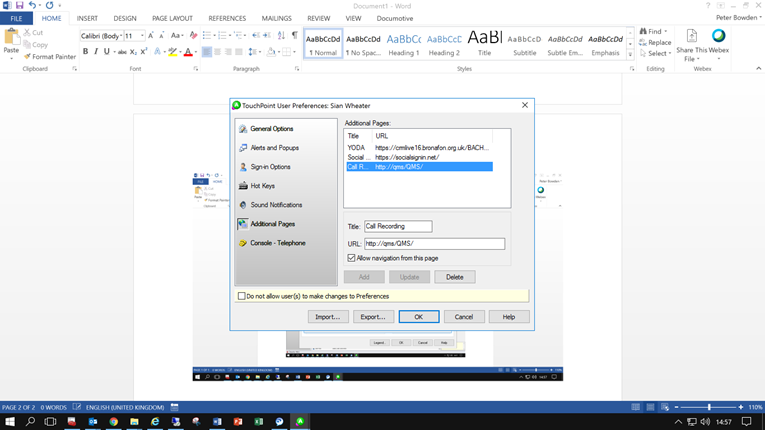Click the Sort icon in Paragraph group
This screenshot has height=430, width=765.
[x=282, y=35]
